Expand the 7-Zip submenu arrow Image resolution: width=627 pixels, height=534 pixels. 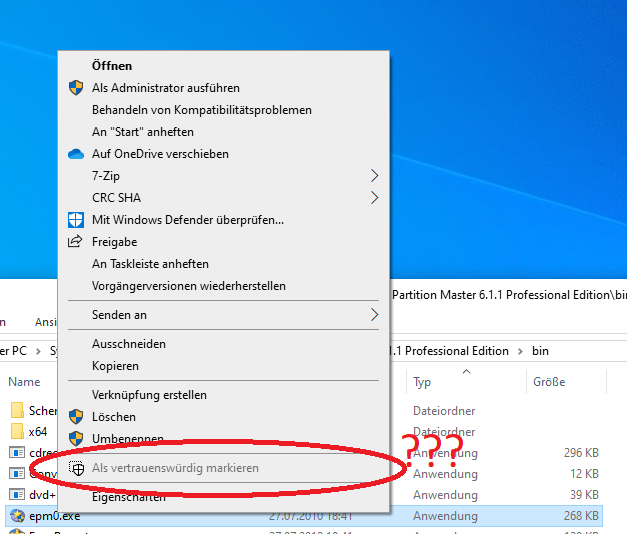click(374, 176)
